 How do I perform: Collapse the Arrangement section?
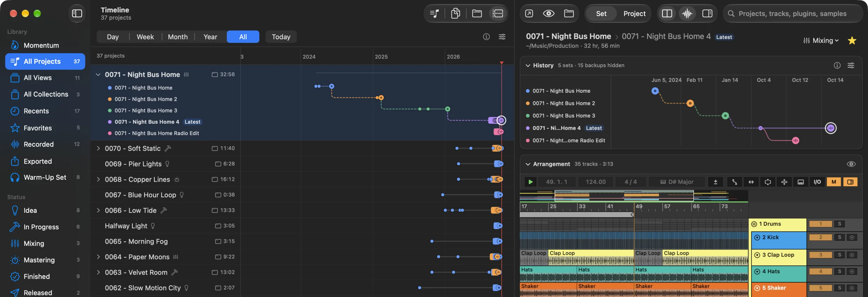click(x=527, y=164)
